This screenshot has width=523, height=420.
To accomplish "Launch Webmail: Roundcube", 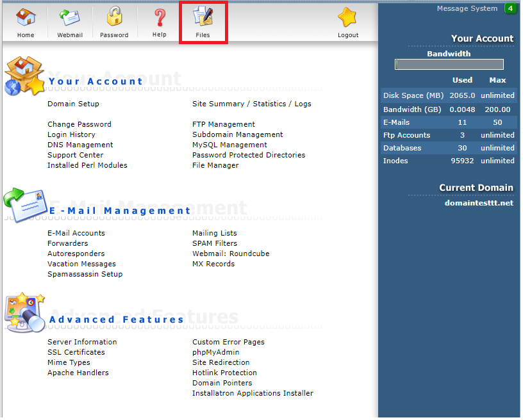I will pos(231,254).
